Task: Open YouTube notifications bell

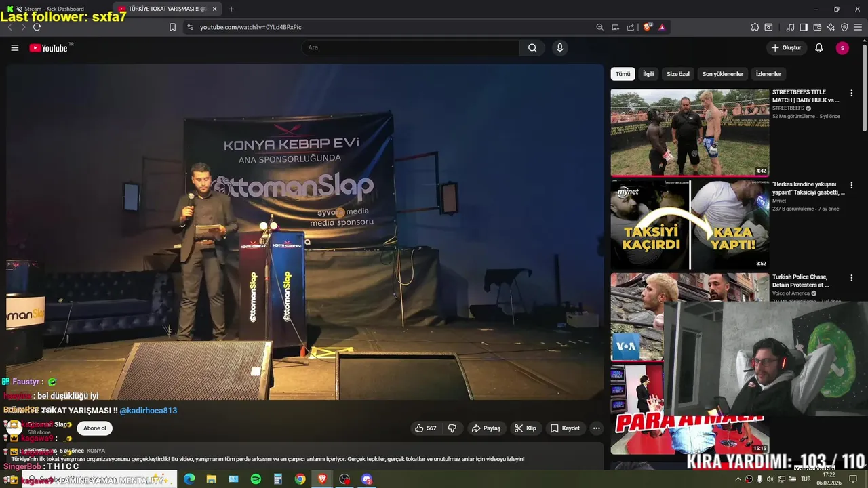Action: point(818,48)
